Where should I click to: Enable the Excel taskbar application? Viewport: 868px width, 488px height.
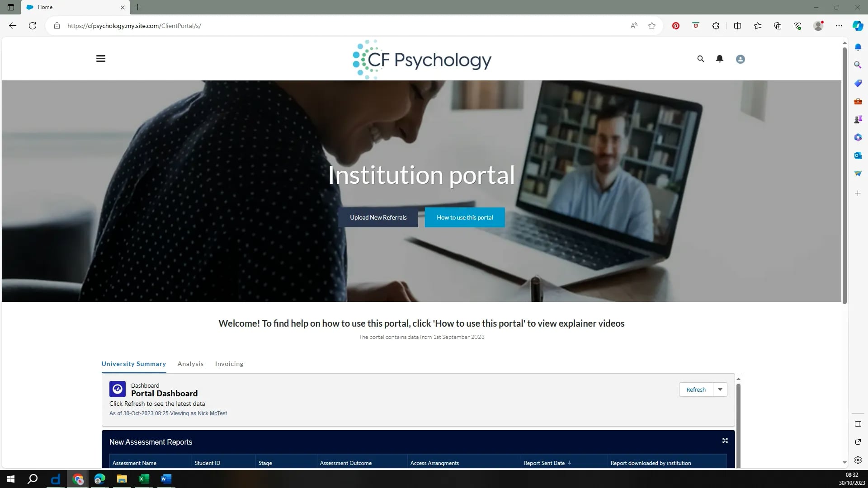click(x=144, y=479)
